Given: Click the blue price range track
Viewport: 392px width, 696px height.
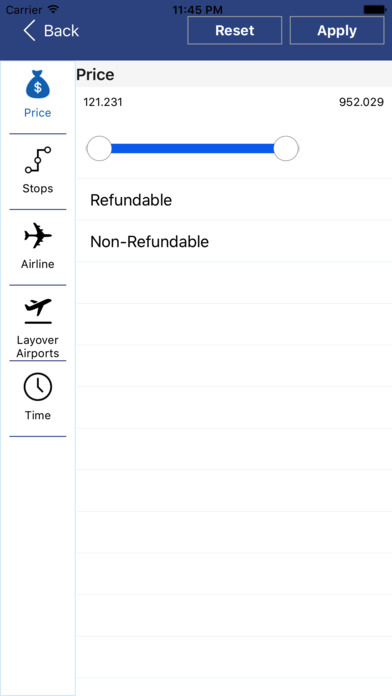Looking at the screenshot, I should [192, 148].
